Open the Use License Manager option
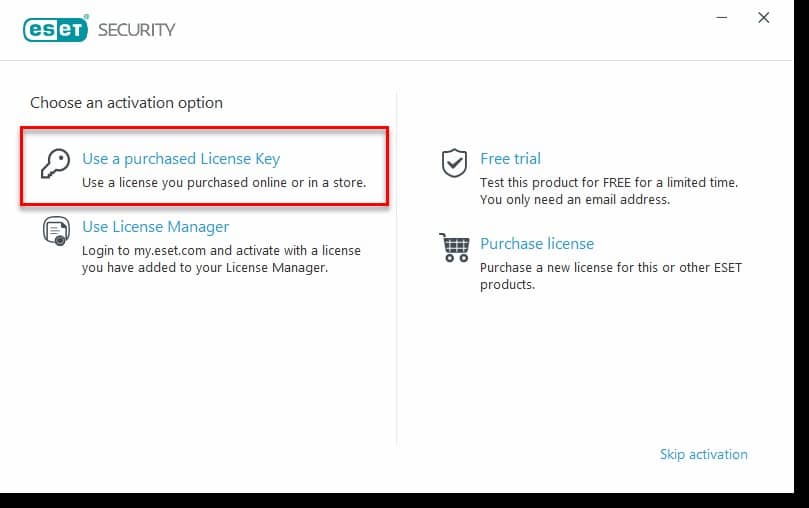 (155, 226)
